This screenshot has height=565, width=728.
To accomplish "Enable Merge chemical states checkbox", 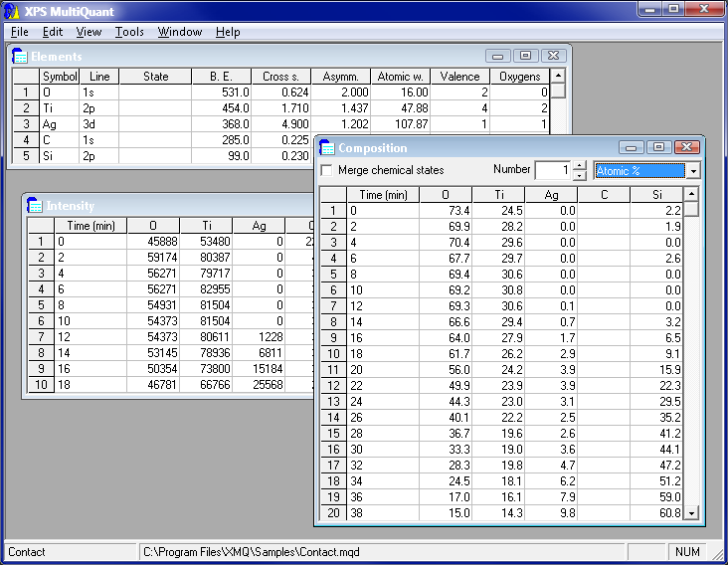I will [327, 170].
